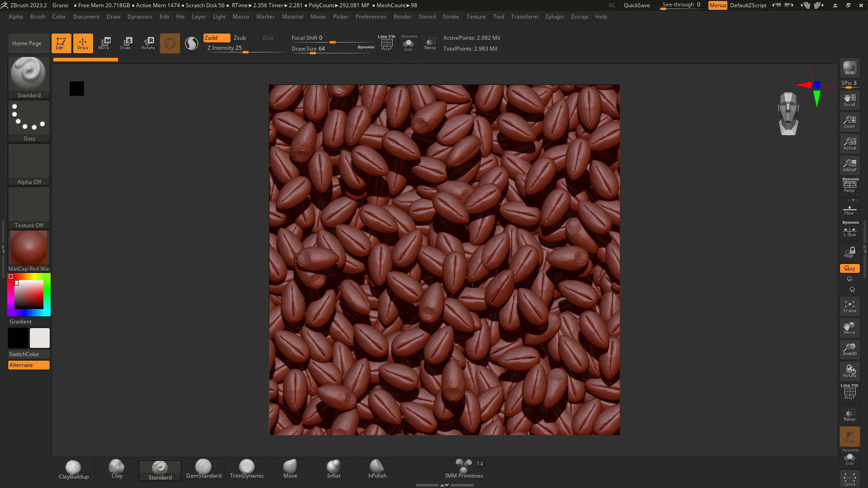Click the BPR render icon
Viewport: 868px width, 488px height.
[849, 68]
